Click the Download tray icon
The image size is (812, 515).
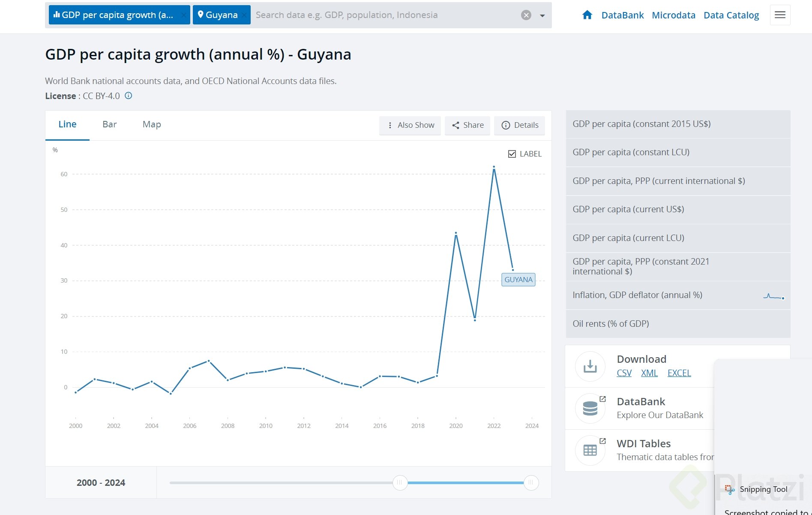(590, 366)
